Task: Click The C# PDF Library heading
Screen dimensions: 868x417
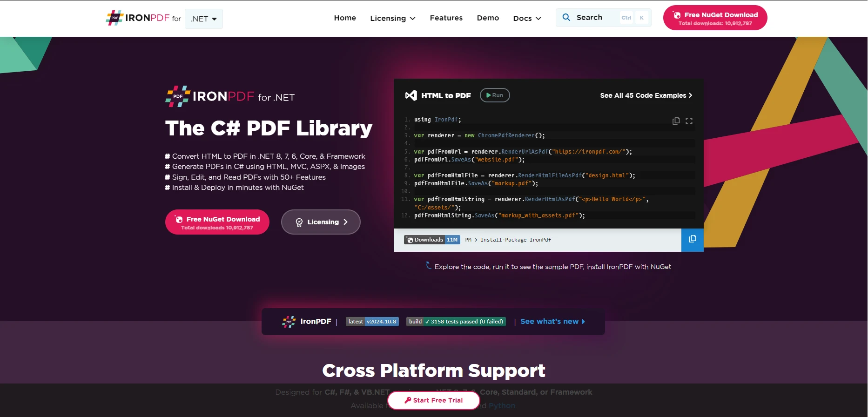Action: [x=269, y=128]
